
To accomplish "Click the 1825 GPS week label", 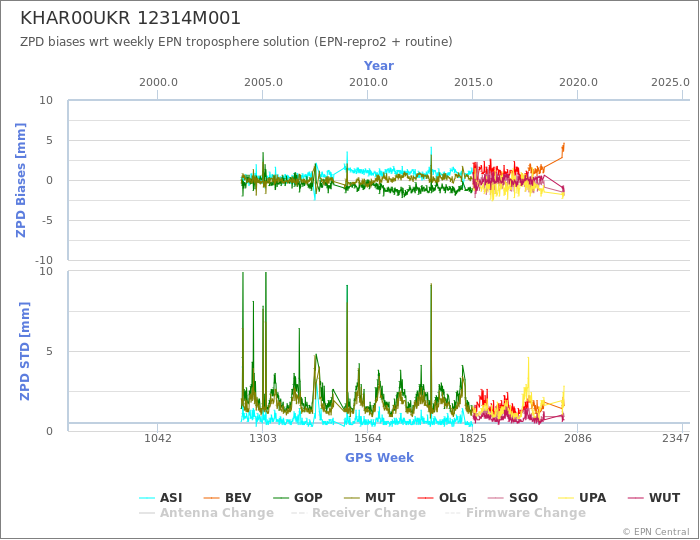I will point(473,438).
